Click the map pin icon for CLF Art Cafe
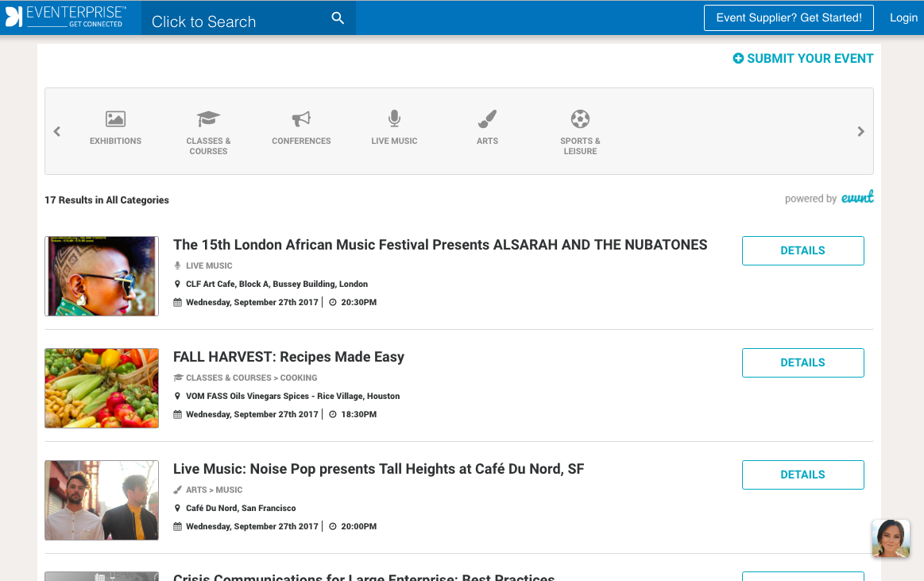The height and width of the screenshot is (581, 924). pyautogui.click(x=177, y=284)
